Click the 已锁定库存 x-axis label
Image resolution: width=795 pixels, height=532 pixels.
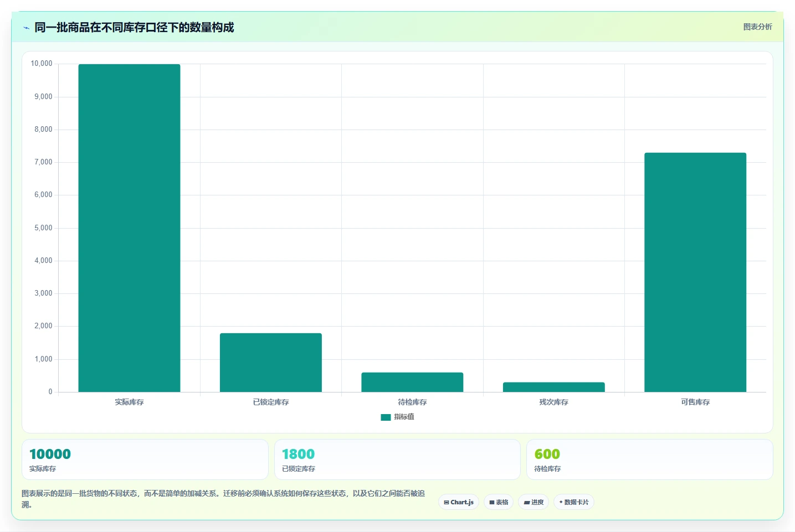[x=271, y=402]
